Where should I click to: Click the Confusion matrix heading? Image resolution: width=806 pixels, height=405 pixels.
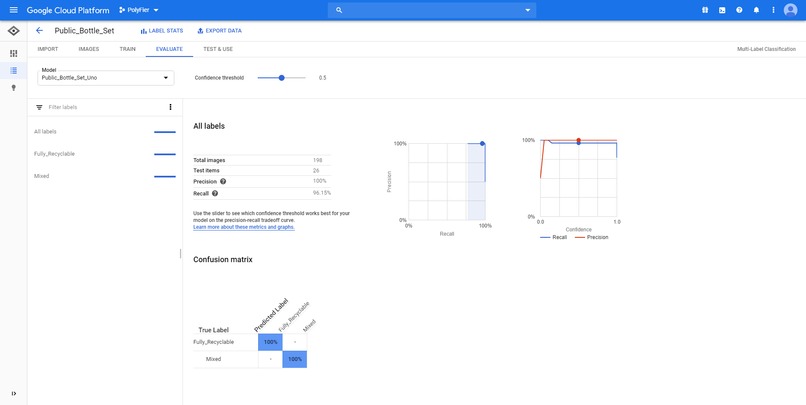(223, 260)
